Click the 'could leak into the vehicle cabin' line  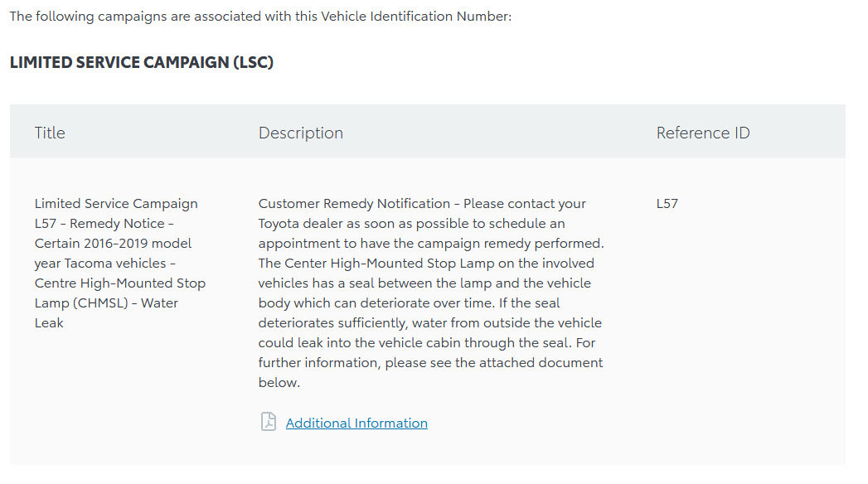coord(427,343)
